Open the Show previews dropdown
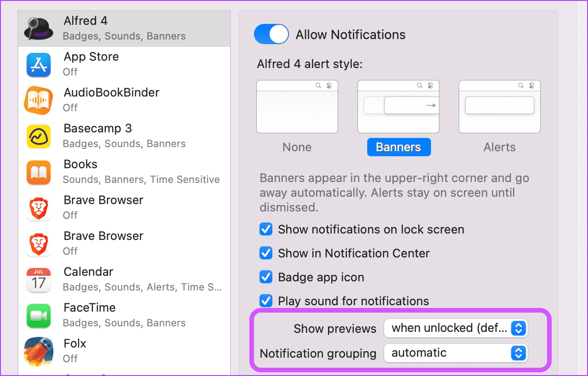The width and height of the screenshot is (588, 376). coord(455,328)
